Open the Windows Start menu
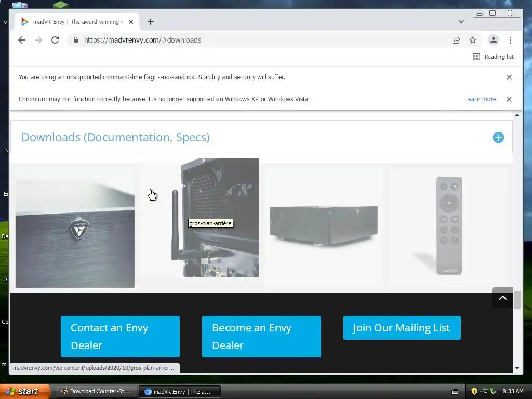Viewport: 532px width, 399px height. coord(24,391)
